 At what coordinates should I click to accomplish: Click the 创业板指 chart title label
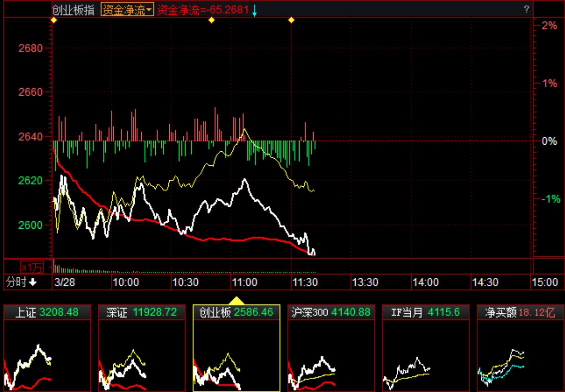(x=73, y=10)
